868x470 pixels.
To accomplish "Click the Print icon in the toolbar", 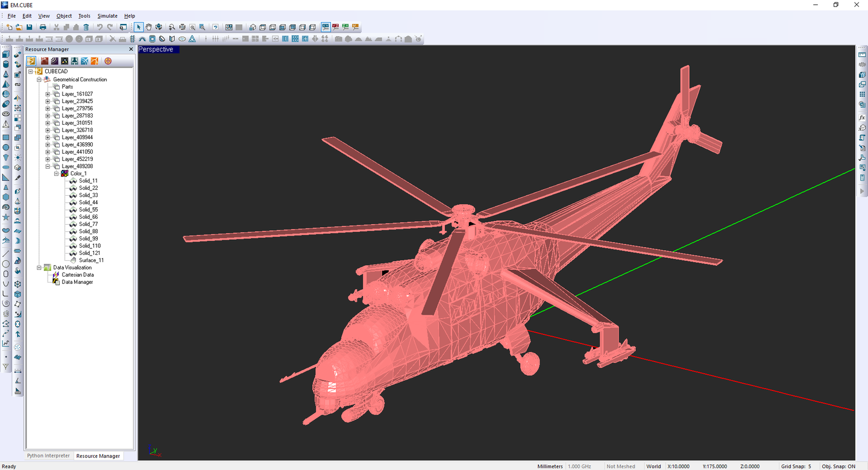I will coord(42,27).
